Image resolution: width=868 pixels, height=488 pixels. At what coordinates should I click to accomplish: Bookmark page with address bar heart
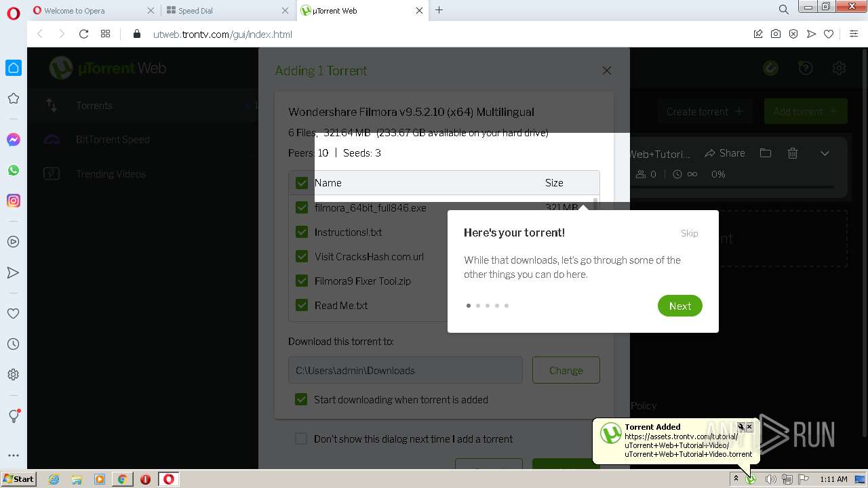(829, 34)
